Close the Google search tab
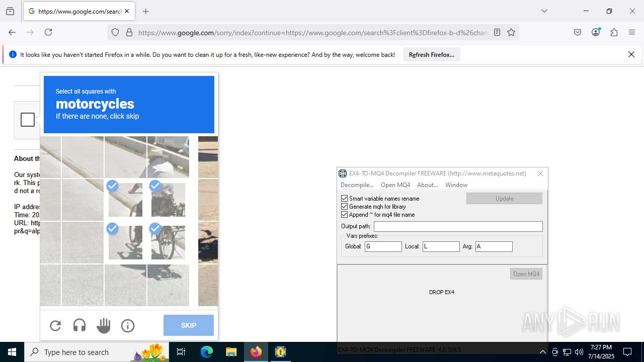The height and width of the screenshot is (362, 644). click(x=127, y=11)
